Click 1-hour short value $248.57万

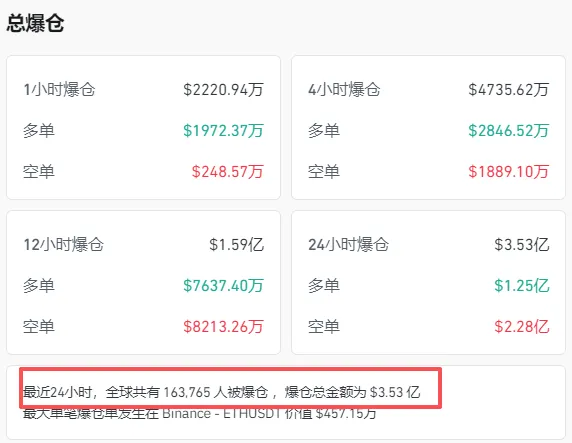tap(228, 172)
